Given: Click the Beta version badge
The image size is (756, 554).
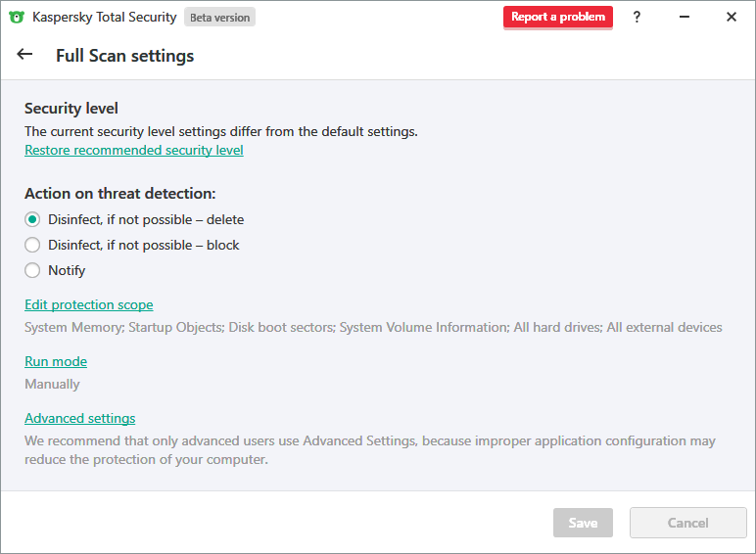Looking at the screenshot, I should (219, 17).
